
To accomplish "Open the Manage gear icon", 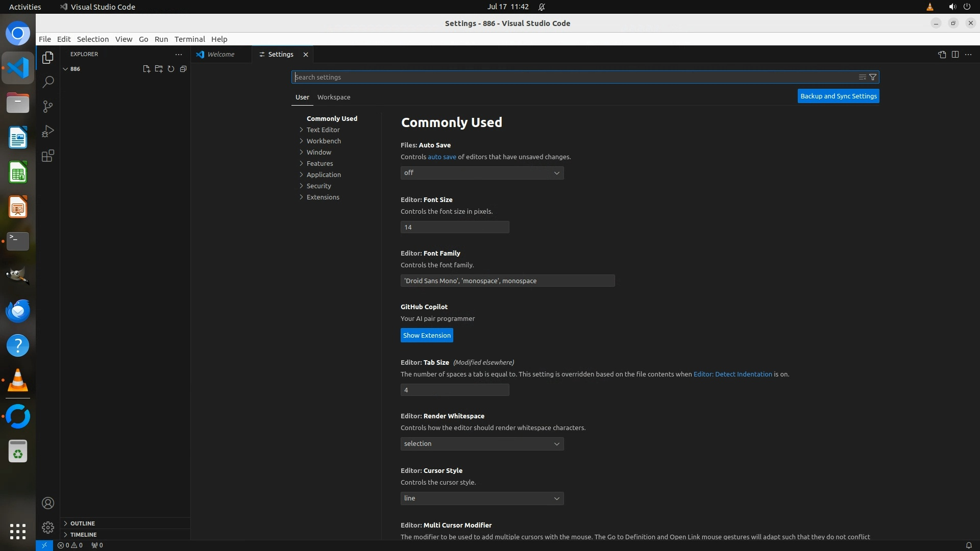I will pyautogui.click(x=48, y=527).
